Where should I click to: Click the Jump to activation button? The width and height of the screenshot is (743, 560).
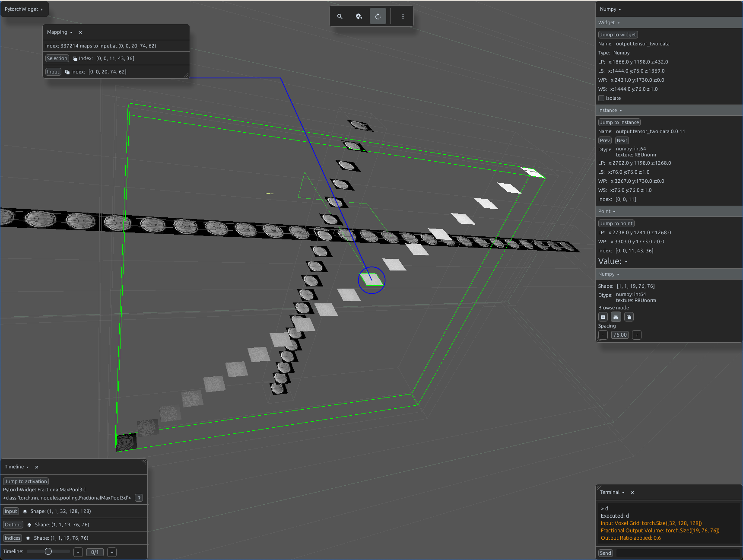(x=26, y=481)
